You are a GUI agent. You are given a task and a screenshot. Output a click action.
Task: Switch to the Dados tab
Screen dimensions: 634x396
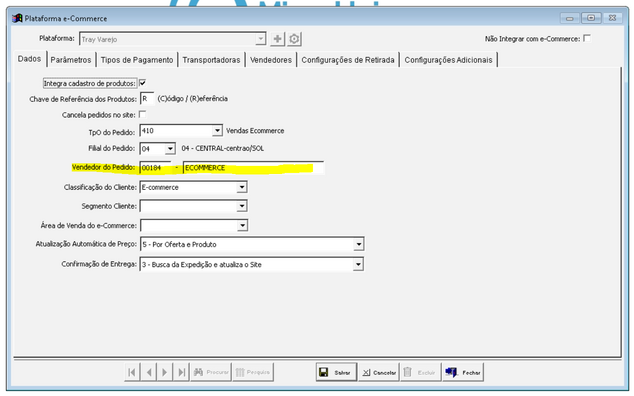(30, 59)
